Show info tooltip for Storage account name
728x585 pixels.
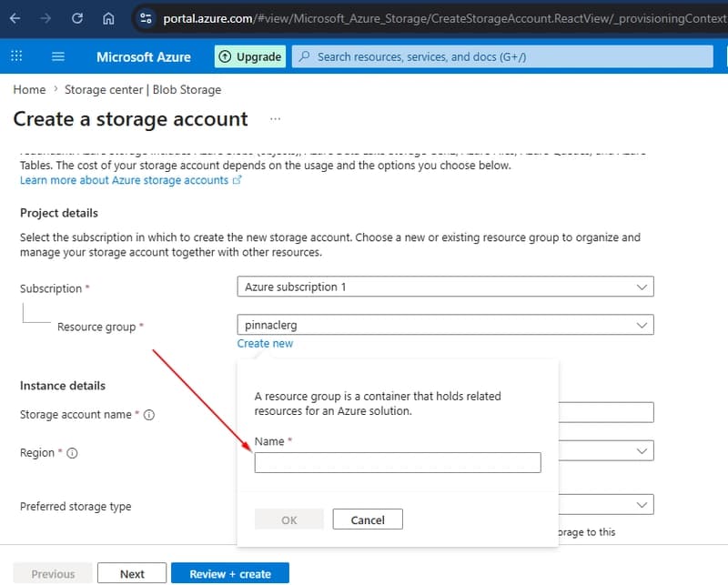149,415
